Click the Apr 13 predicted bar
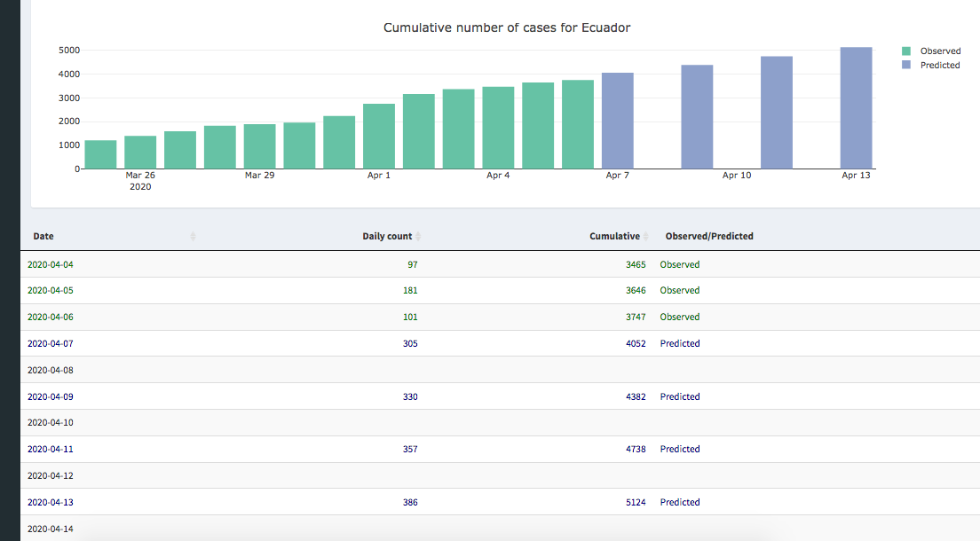 (856, 108)
